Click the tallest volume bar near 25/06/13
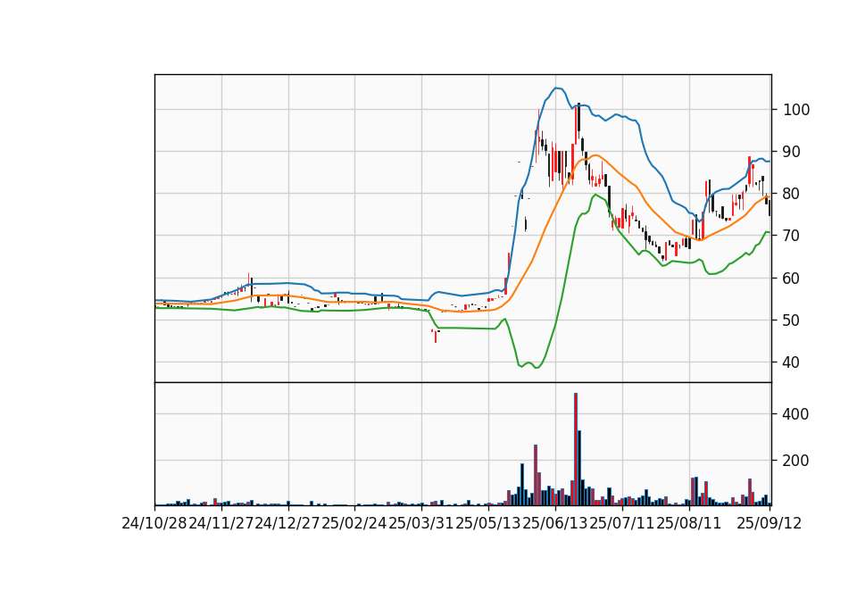The width and height of the screenshot is (857, 616). (576, 449)
